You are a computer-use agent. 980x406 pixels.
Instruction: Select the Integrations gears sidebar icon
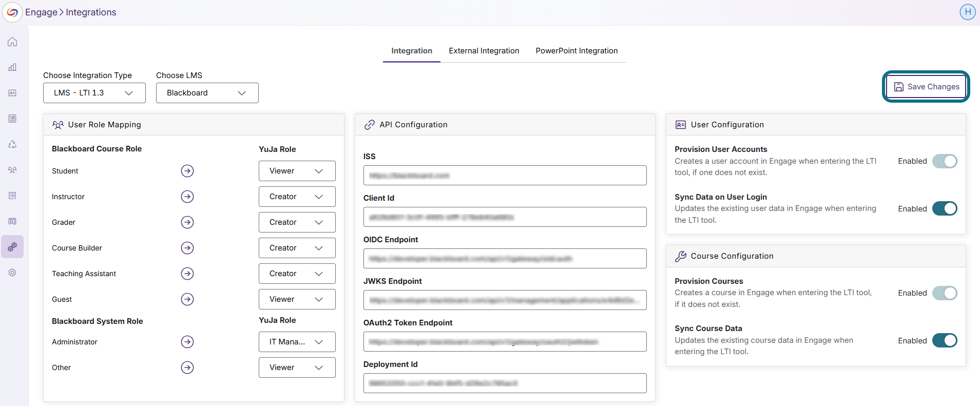pyautogui.click(x=12, y=247)
